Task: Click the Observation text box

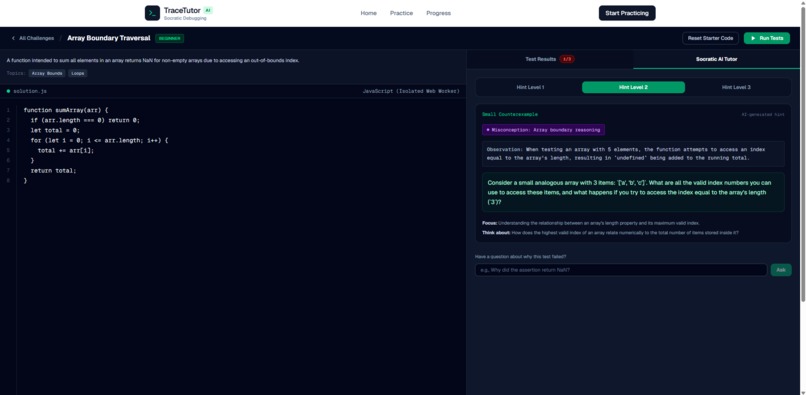Action: tap(633, 154)
